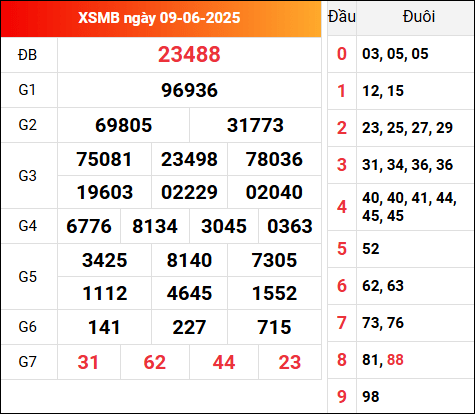Viewport: 475px width, 414px height.
Task: Select tail values 03, 05, 05
Action: pyautogui.click(x=395, y=54)
